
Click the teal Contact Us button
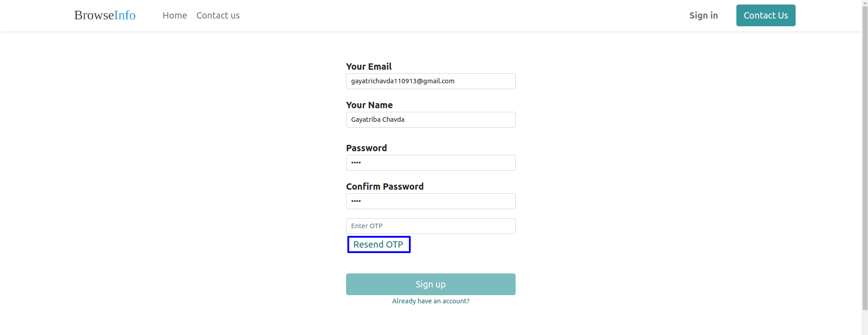coord(766,15)
